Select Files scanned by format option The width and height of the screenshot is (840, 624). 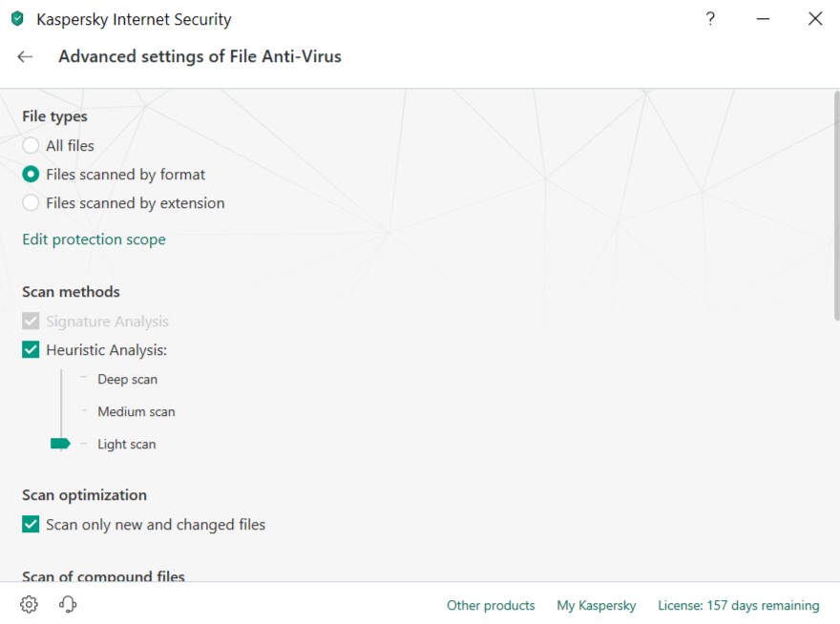click(31, 175)
